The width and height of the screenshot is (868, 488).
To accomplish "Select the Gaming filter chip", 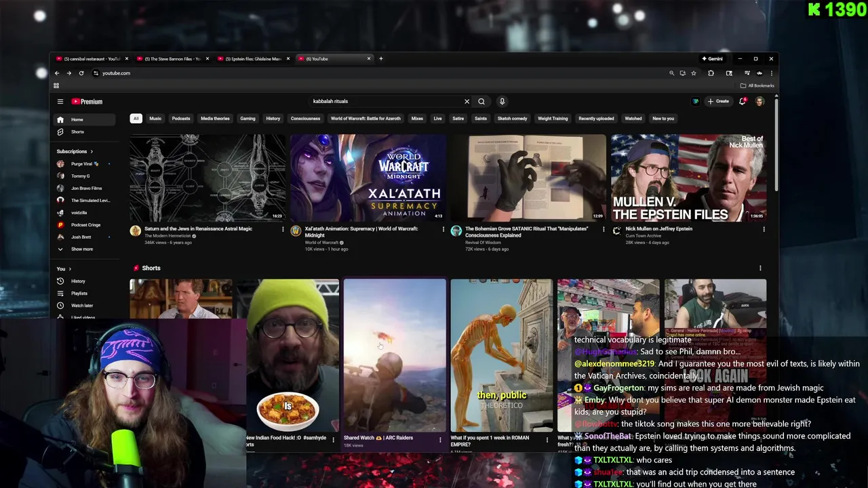I will point(248,119).
